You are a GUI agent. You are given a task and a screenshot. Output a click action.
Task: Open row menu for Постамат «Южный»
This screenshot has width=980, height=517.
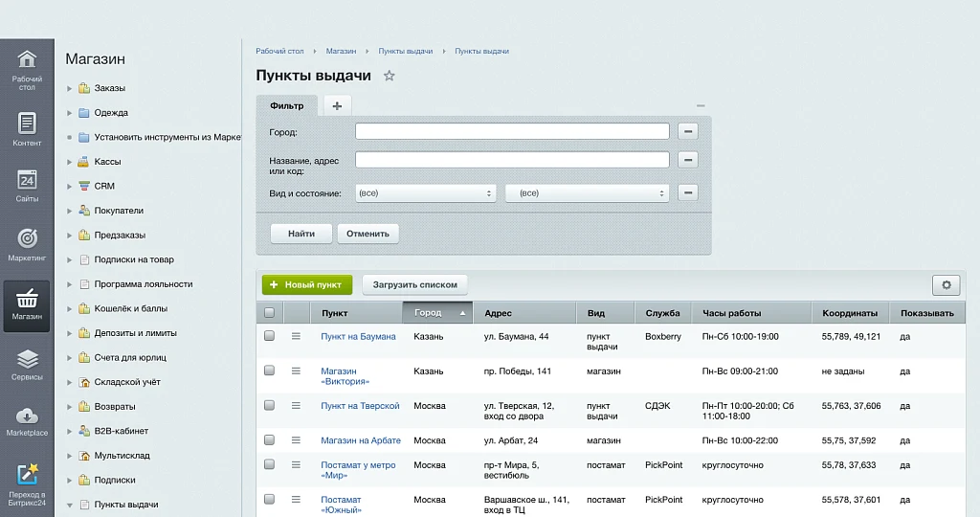296,500
